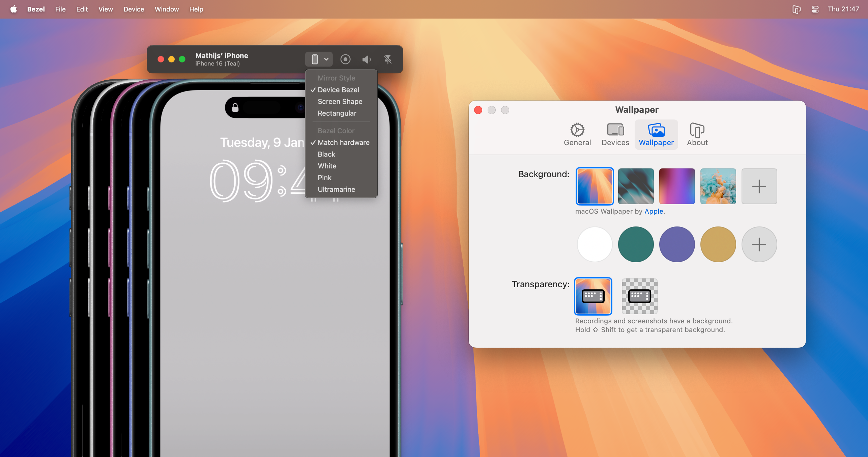Screen dimensions: 868x457
Task: Select the transparent checkerboard transparency option
Action: point(639,296)
